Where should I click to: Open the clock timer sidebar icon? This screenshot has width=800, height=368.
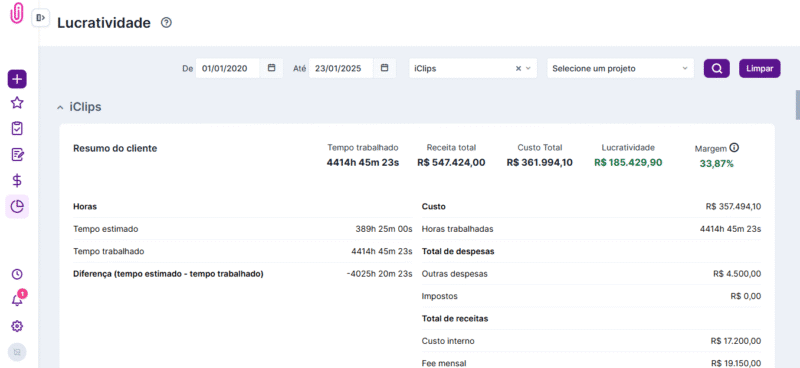(x=17, y=275)
